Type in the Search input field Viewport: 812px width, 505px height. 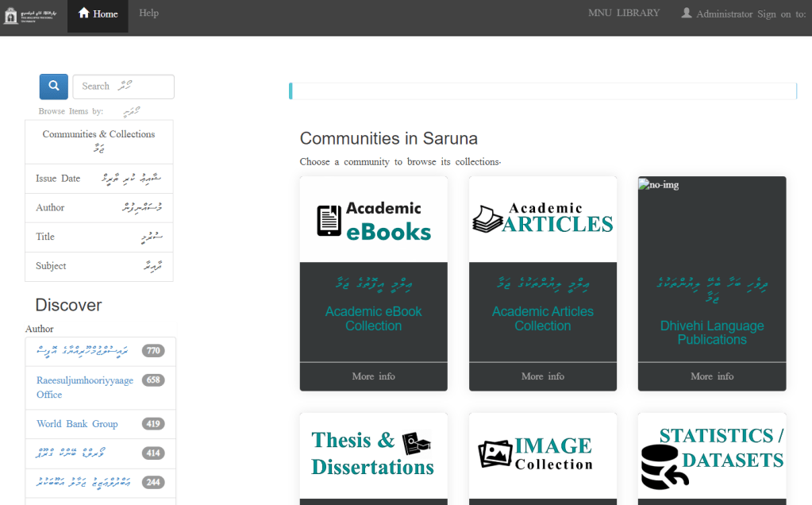pos(123,87)
